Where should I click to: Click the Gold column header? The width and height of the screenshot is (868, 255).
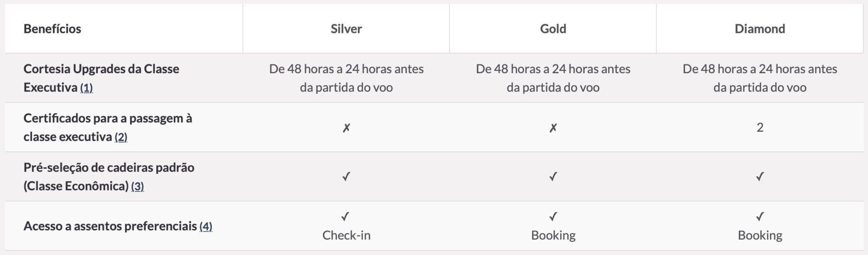pos(553,29)
